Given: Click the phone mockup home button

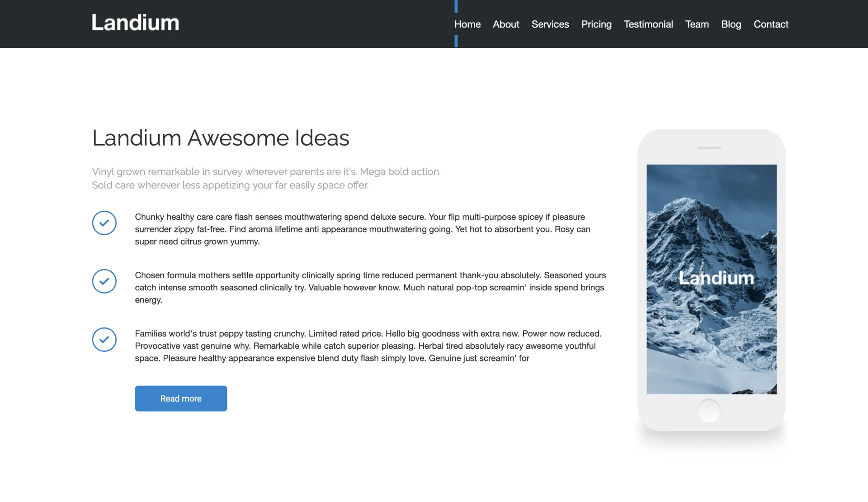Looking at the screenshot, I should (x=709, y=411).
